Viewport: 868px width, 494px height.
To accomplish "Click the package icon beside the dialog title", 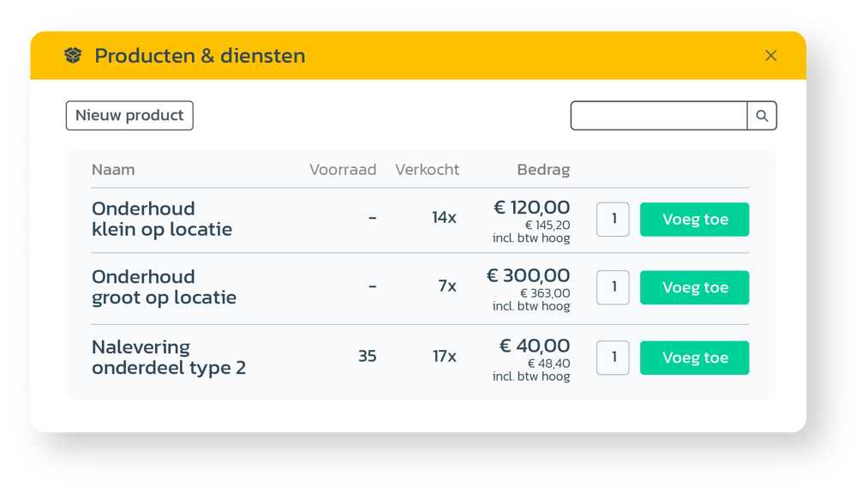I will [73, 55].
